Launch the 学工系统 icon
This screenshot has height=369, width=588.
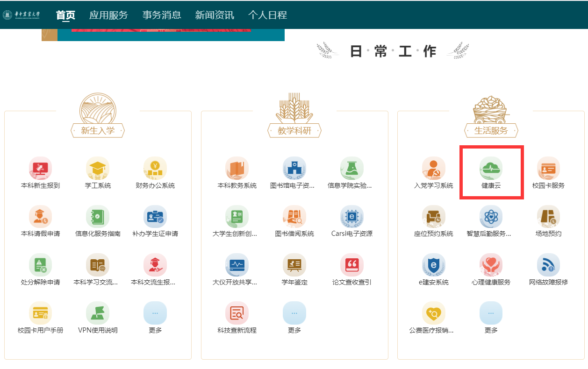(x=98, y=169)
